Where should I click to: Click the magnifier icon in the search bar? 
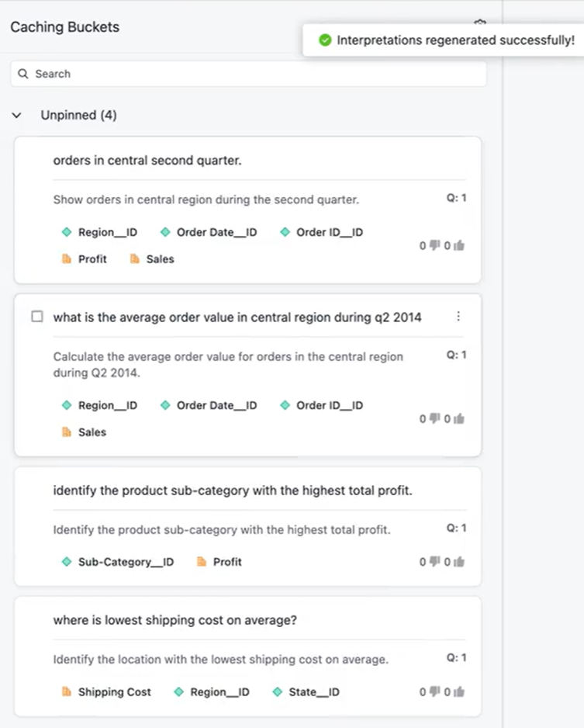click(x=23, y=74)
